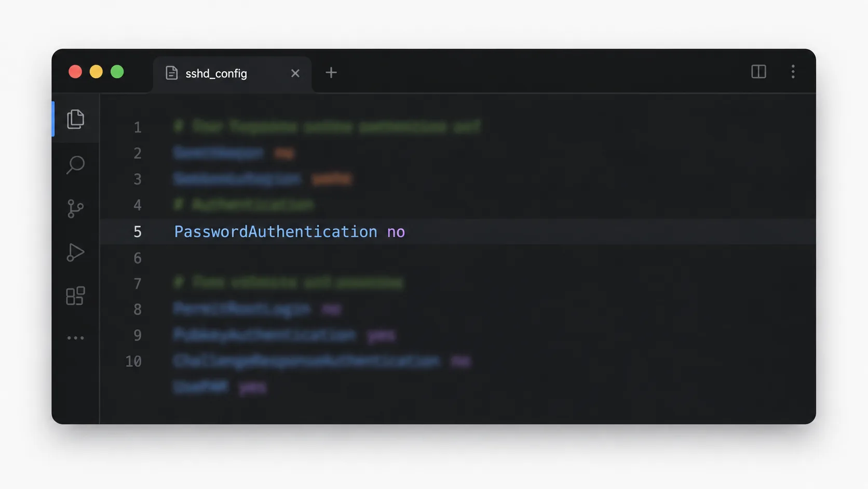
Task: Select the sshd_config tab
Action: (232, 74)
